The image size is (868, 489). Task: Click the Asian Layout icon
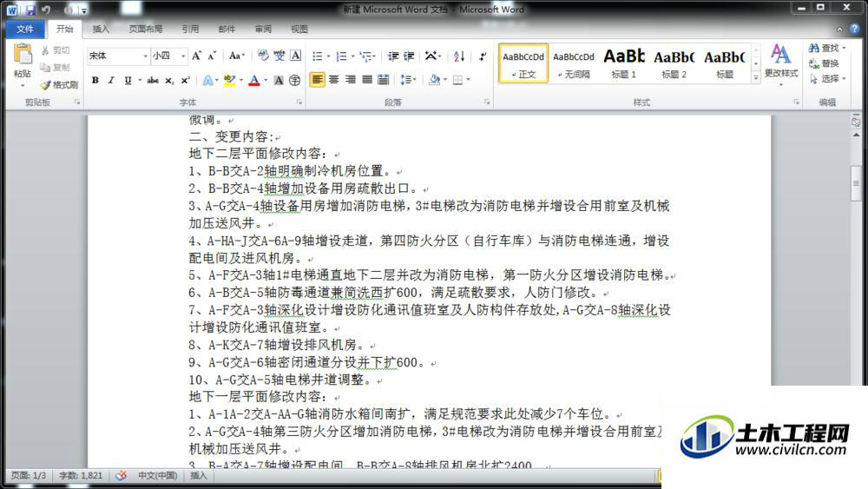431,56
